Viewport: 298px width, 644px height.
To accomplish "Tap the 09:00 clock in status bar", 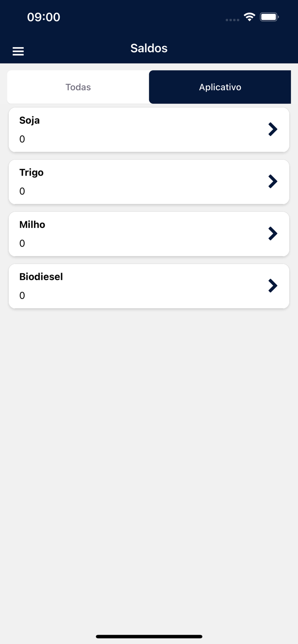I will [x=43, y=17].
